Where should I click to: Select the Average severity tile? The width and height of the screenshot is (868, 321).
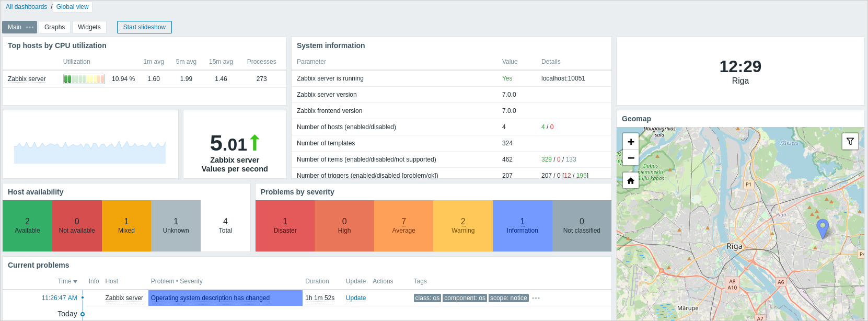tap(404, 226)
